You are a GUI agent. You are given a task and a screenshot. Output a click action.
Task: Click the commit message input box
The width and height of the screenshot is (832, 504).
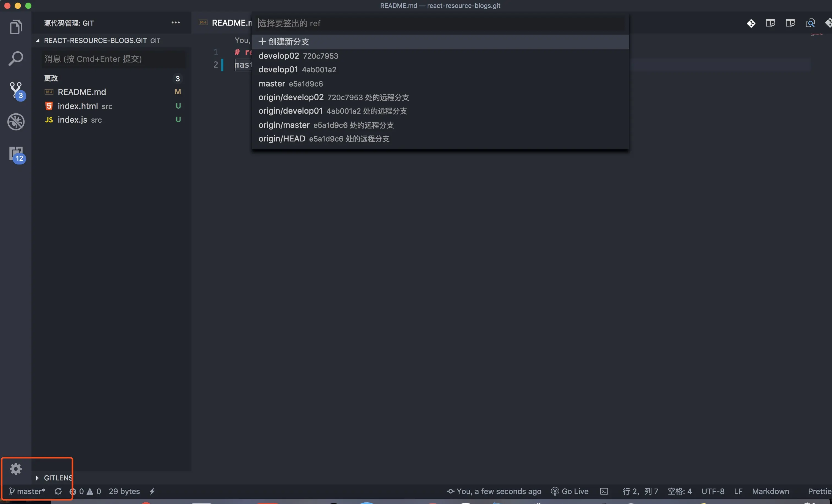coord(113,59)
